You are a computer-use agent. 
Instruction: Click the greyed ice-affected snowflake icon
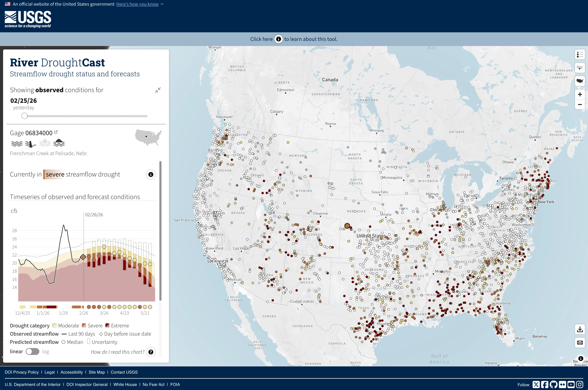click(45, 143)
